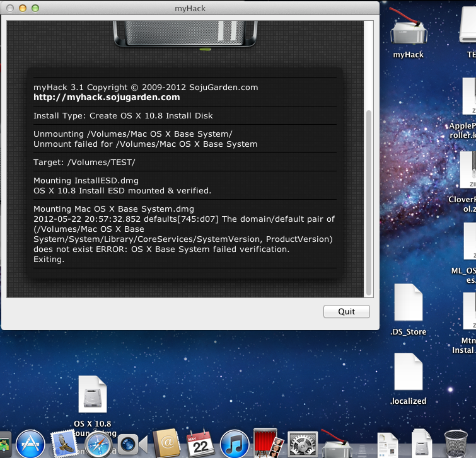
Task: Open the Mail app in dock
Action: [63, 443]
